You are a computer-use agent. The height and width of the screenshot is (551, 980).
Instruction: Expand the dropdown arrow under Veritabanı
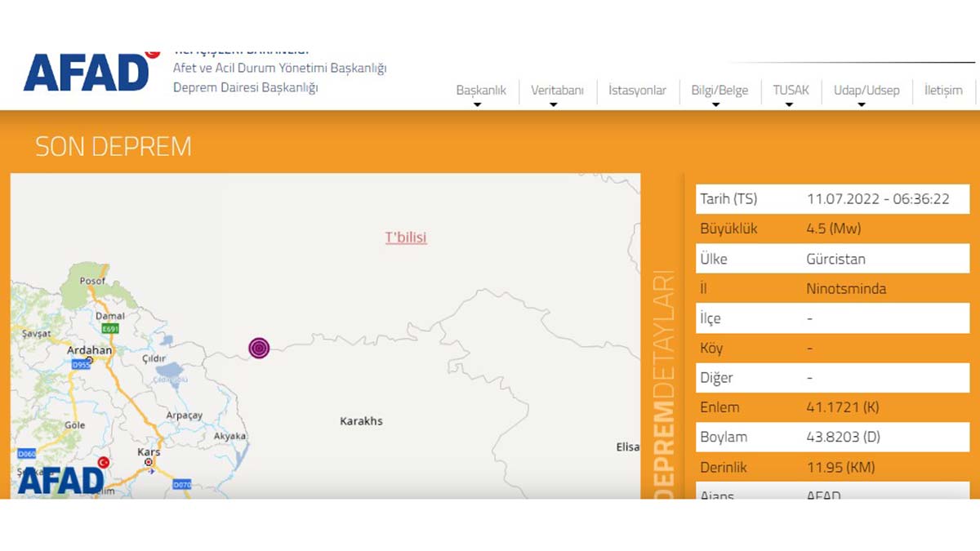553,105
